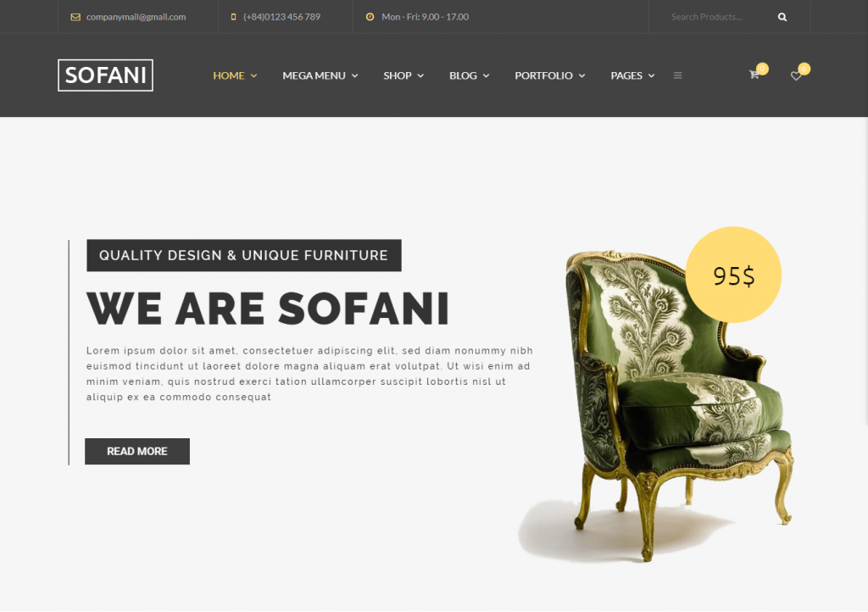Click the shopping cart icon
The image size is (868, 612).
tap(754, 75)
